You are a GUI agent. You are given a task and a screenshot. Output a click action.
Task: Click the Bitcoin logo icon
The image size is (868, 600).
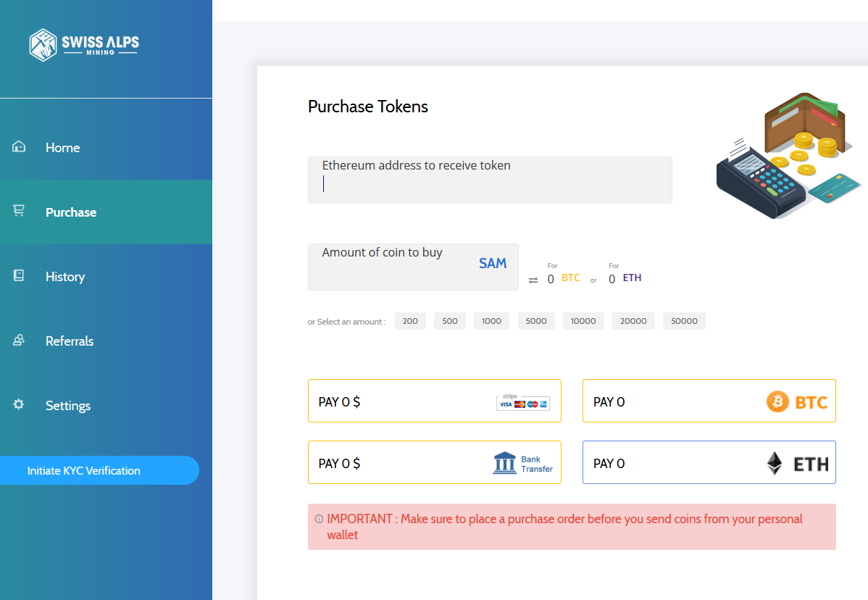(777, 401)
